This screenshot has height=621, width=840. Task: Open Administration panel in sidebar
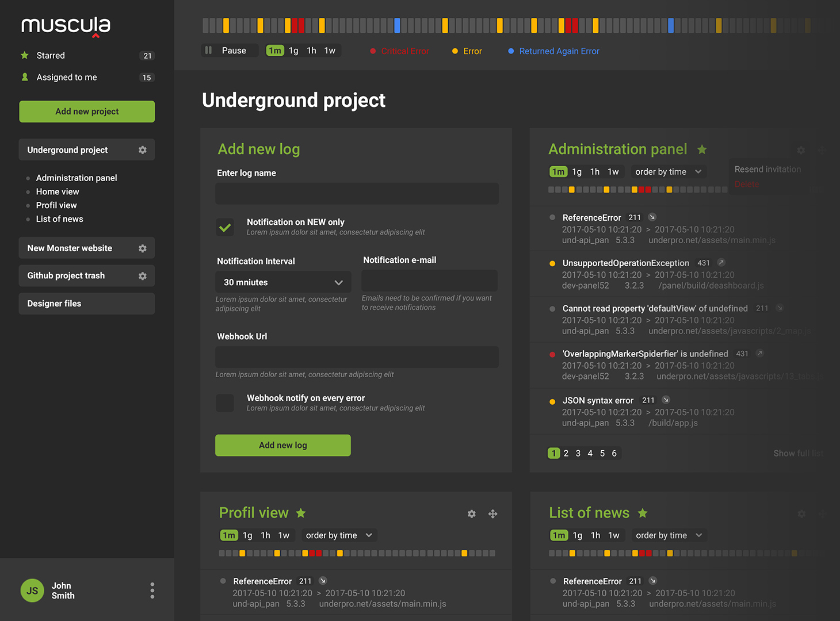[77, 178]
